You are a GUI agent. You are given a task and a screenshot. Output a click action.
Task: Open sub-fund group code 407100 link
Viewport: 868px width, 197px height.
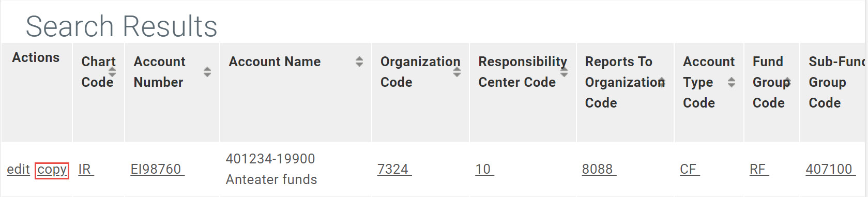[830, 169]
